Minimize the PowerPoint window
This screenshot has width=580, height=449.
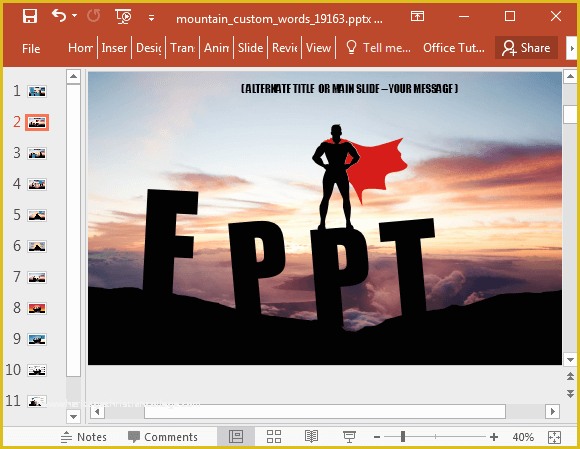(464, 16)
